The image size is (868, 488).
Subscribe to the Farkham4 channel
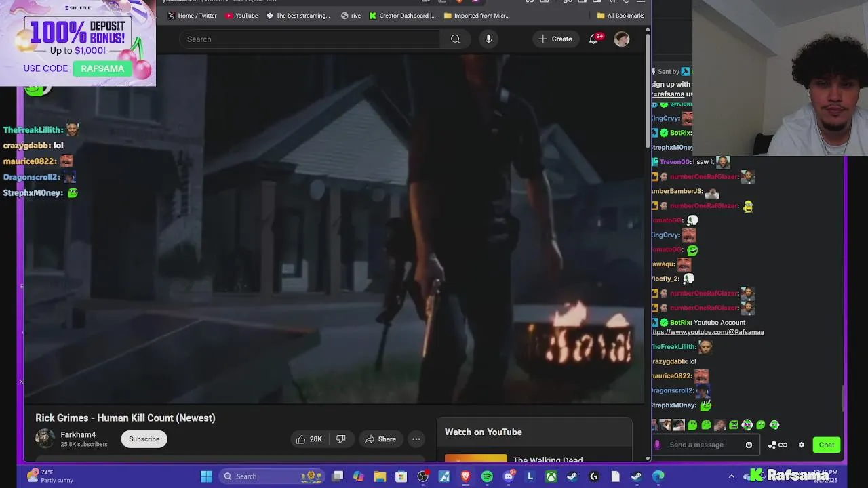(x=144, y=439)
